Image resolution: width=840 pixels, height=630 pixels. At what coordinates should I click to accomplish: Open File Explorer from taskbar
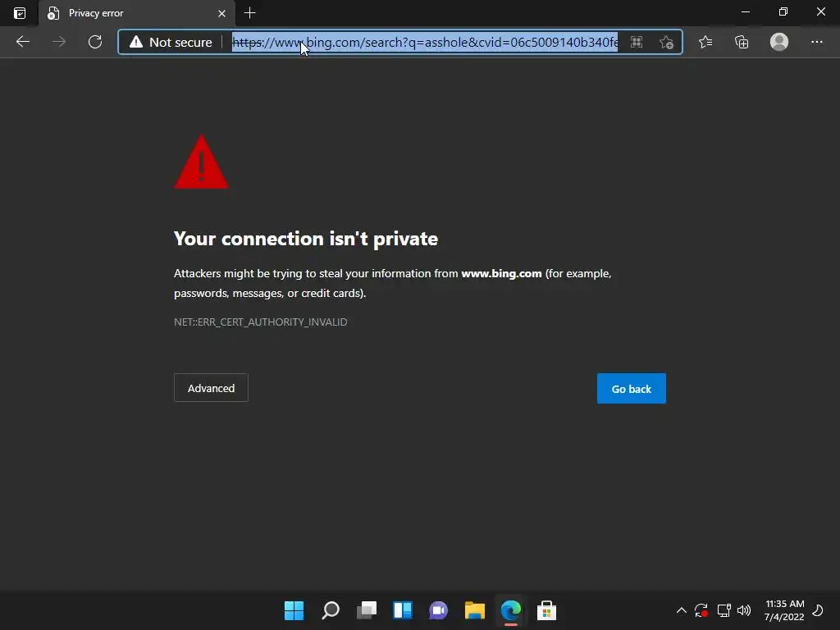pos(475,610)
